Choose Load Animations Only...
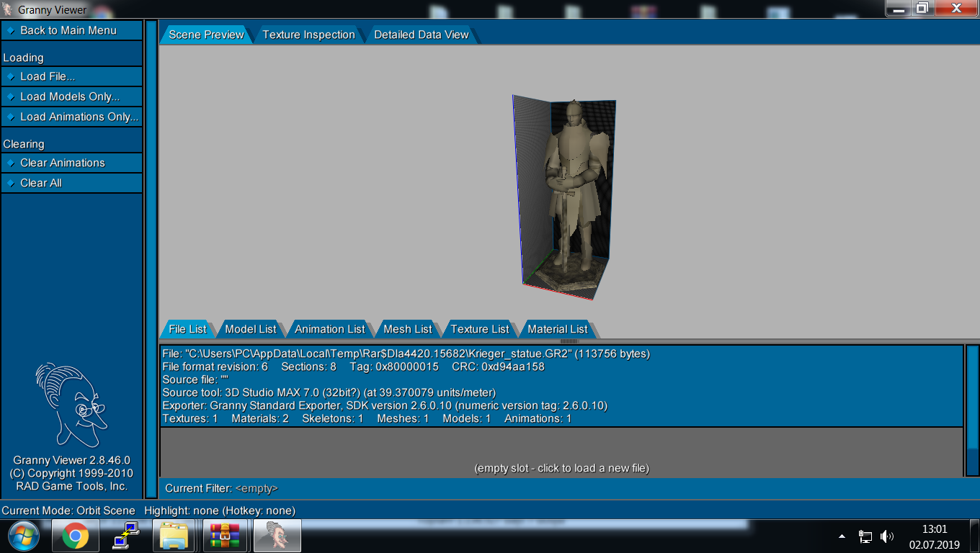This screenshot has height=553, width=980. [x=72, y=117]
